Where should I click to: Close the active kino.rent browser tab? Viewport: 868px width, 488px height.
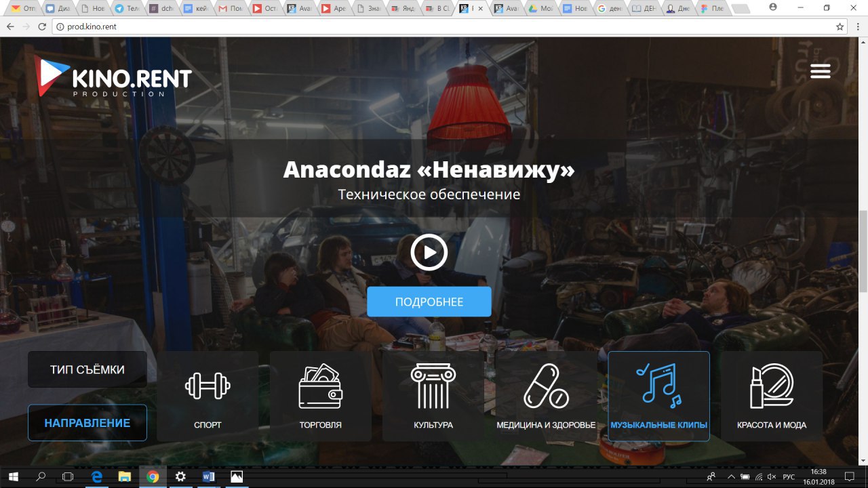coord(481,9)
